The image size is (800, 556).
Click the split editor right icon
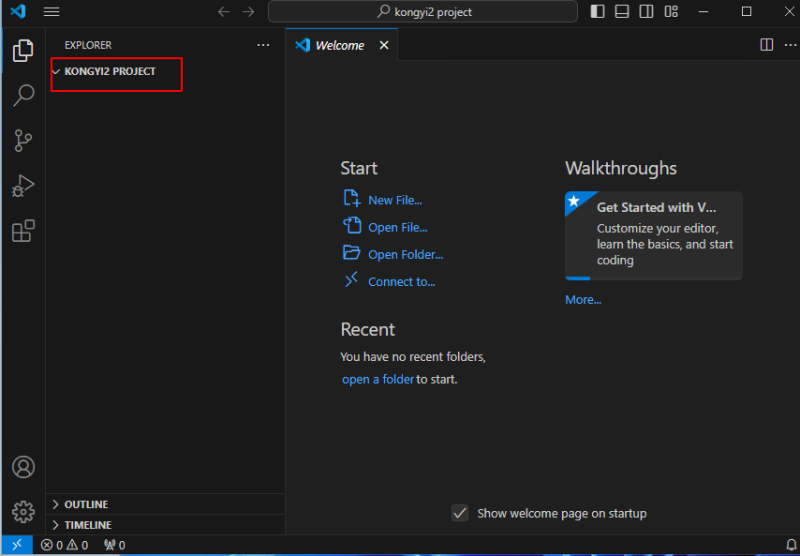point(766,45)
